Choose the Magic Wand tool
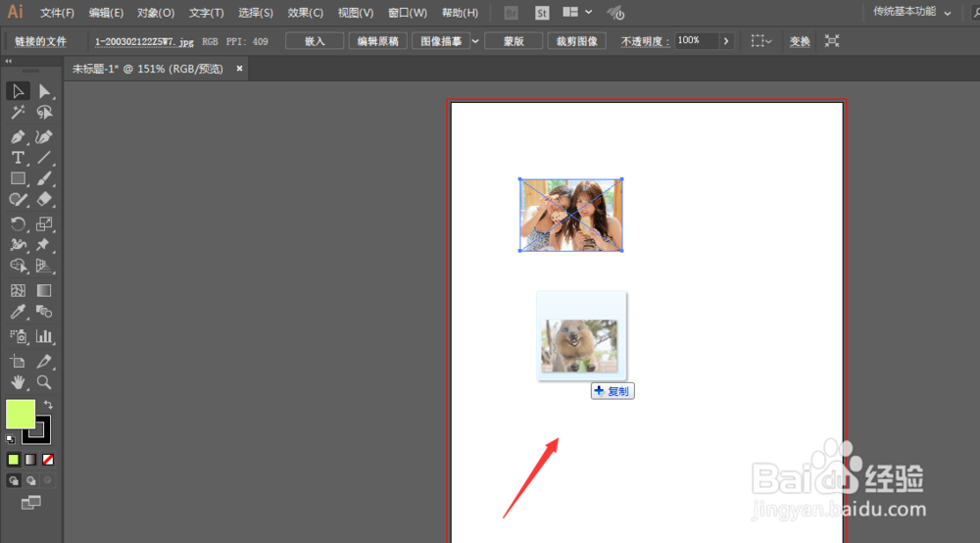The image size is (980, 543). pos(18,113)
